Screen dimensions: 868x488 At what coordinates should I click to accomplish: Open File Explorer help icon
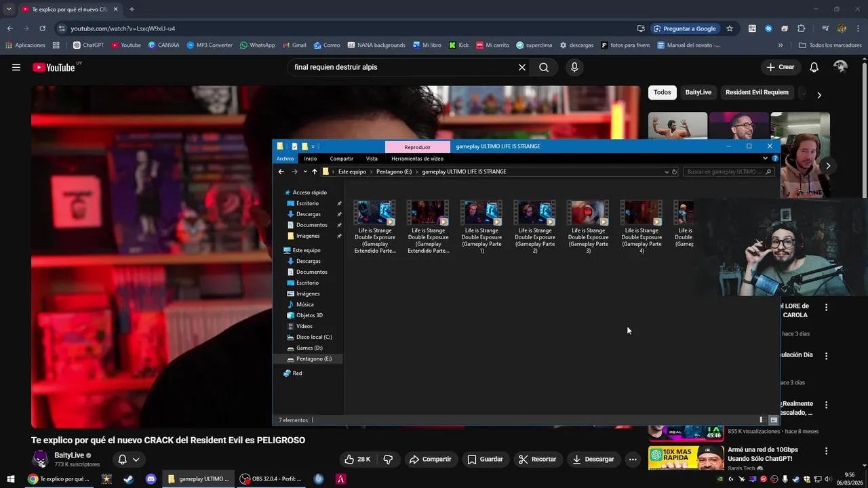point(775,159)
